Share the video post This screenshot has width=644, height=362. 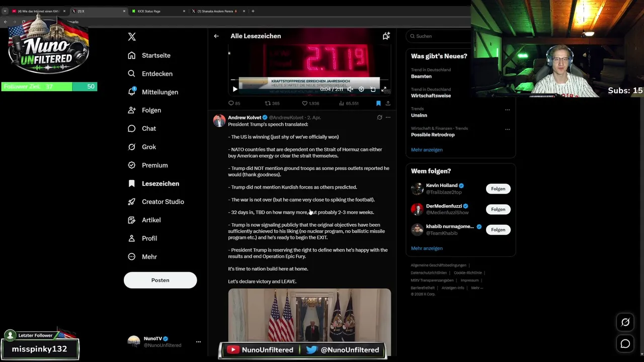click(388, 103)
